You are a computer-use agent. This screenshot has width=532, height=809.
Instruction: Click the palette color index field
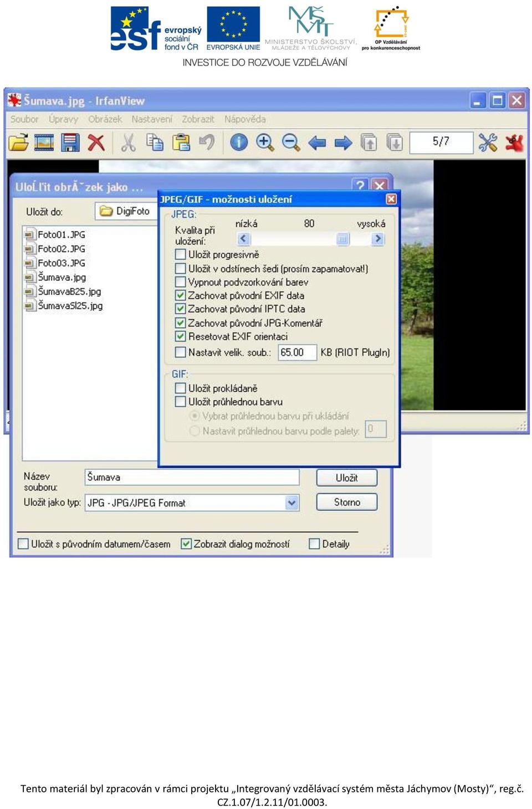[375, 429]
